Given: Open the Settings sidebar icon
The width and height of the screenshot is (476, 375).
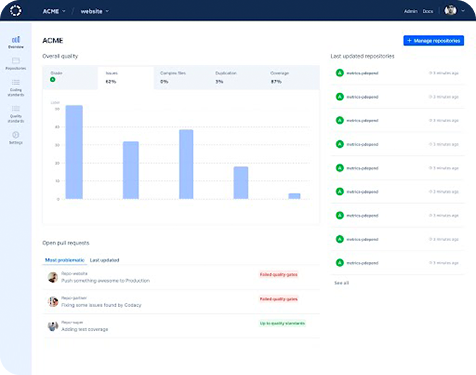Looking at the screenshot, I should point(16,138).
